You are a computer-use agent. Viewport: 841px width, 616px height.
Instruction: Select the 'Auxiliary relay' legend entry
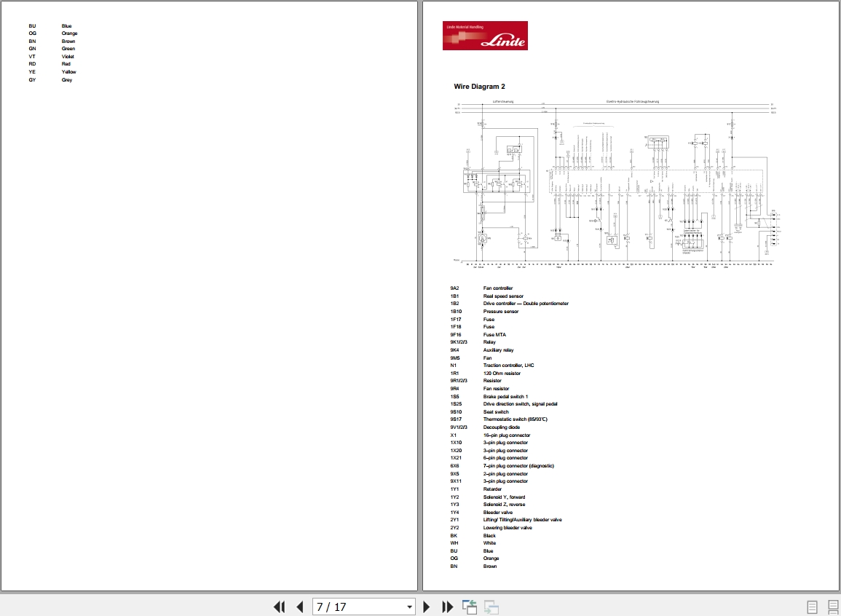[x=498, y=350]
